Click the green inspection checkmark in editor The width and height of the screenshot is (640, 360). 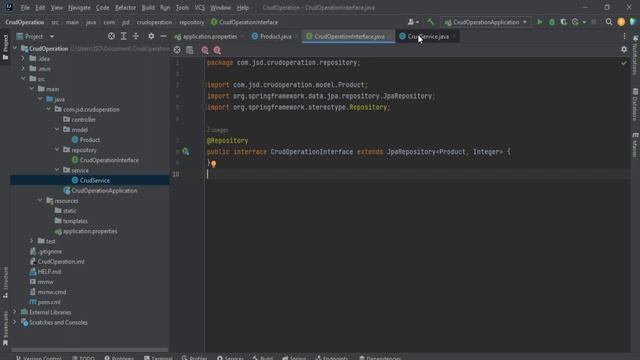point(624,63)
